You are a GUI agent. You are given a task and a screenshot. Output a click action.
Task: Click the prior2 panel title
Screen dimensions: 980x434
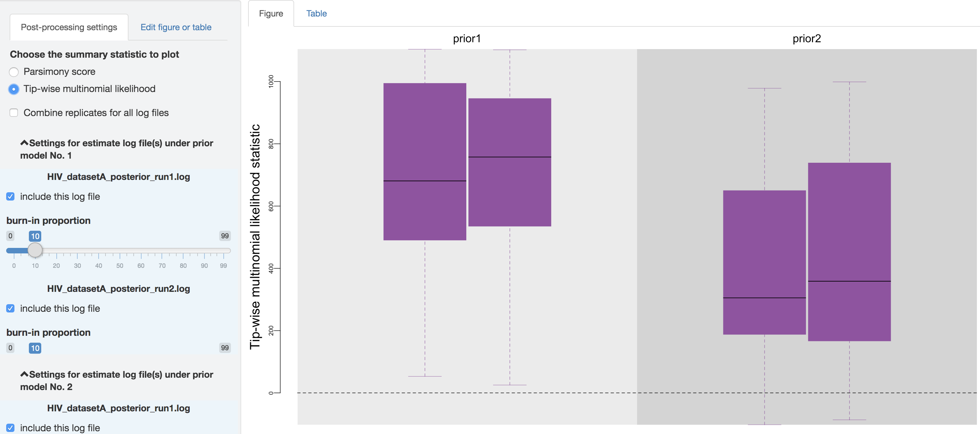pos(806,39)
